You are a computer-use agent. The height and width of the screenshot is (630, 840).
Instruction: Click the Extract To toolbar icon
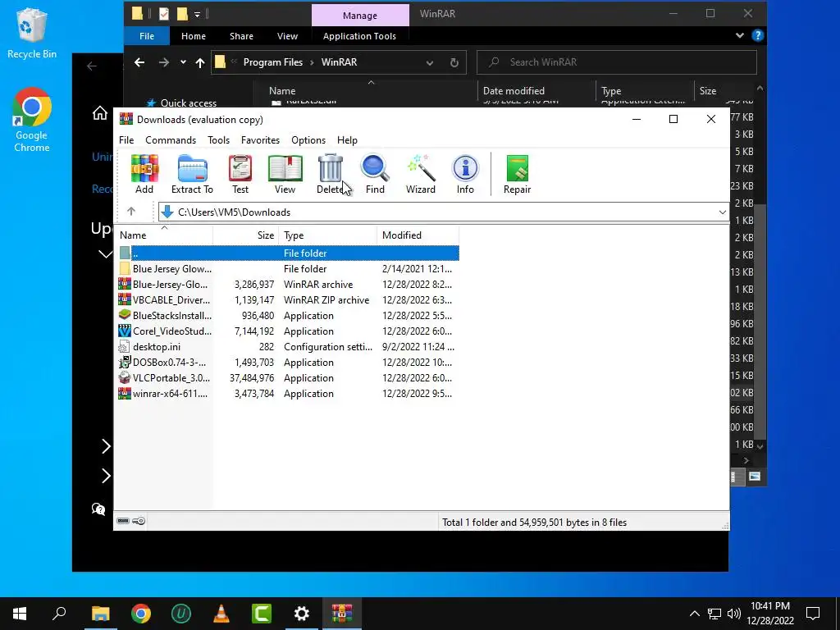(192, 174)
